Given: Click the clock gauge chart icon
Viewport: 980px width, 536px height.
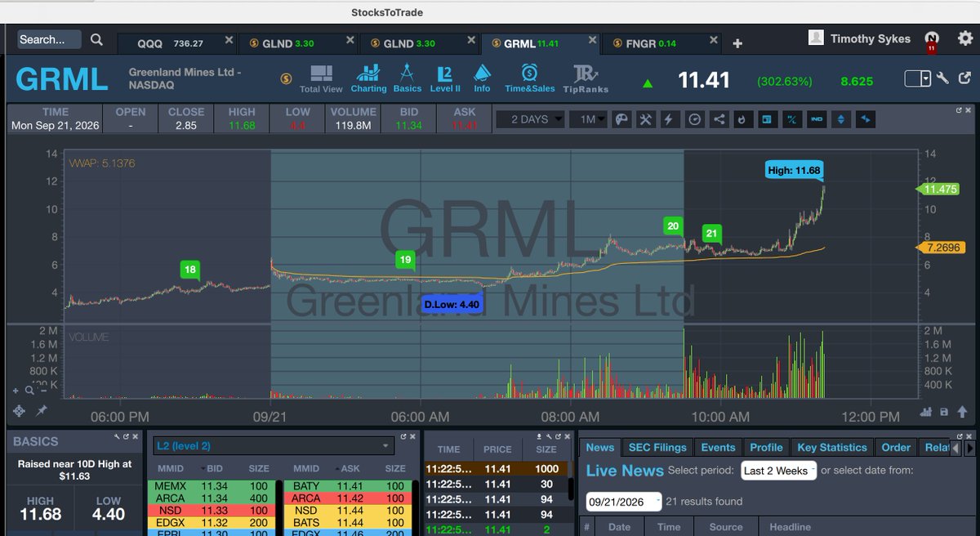Looking at the screenshot, I should (x=694, y=119).
